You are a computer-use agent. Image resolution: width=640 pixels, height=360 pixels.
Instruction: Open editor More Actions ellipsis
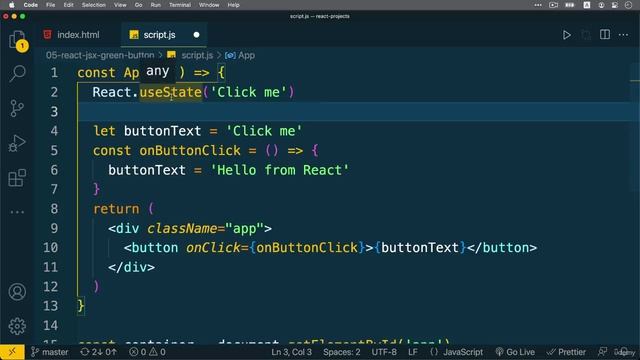click(x=623, y=35)
